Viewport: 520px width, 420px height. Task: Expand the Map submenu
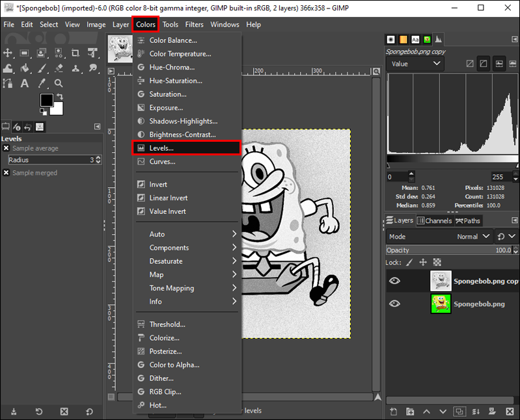187,274
